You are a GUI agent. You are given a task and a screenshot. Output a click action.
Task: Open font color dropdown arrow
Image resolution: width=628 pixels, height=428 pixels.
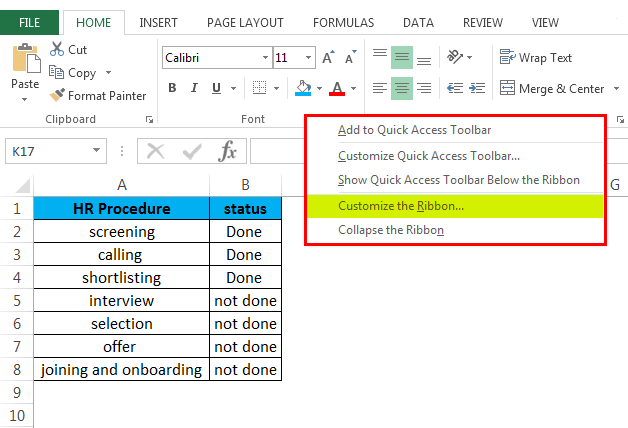[353, 88]
